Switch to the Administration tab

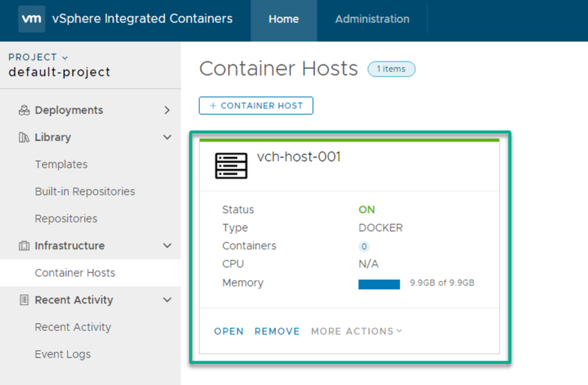pos(372,19)
